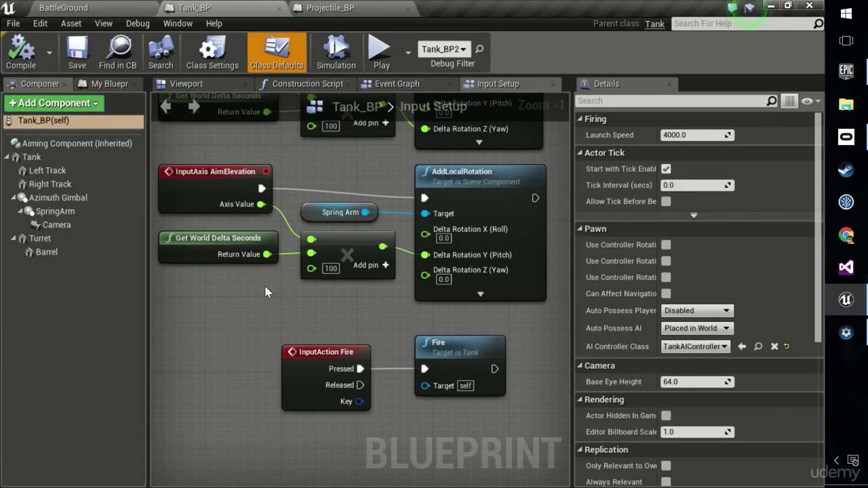Compile the blueprint with the Compile button
The width and height of the screenshot is (868, 488).
point(20,52)
